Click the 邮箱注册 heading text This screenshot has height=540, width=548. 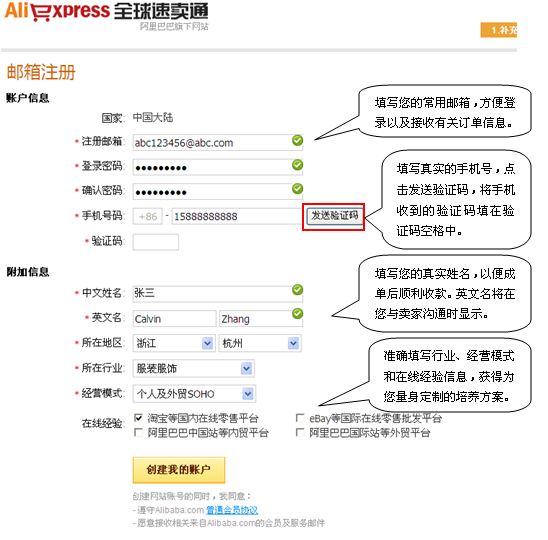click(41, 72)
